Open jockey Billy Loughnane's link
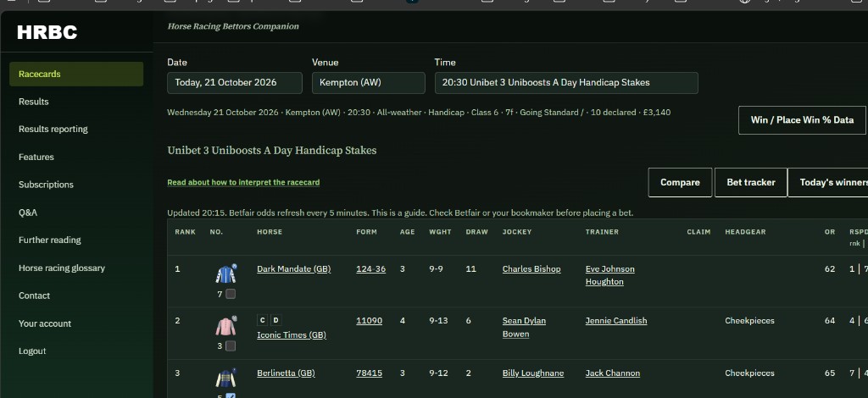 click(x=533, y=373)
